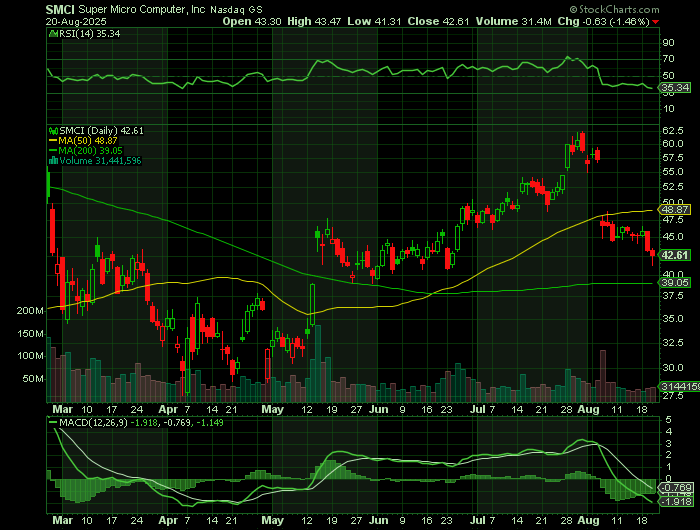
Task: Click the MA(50) 48.87 legend label
Action: 88,141
